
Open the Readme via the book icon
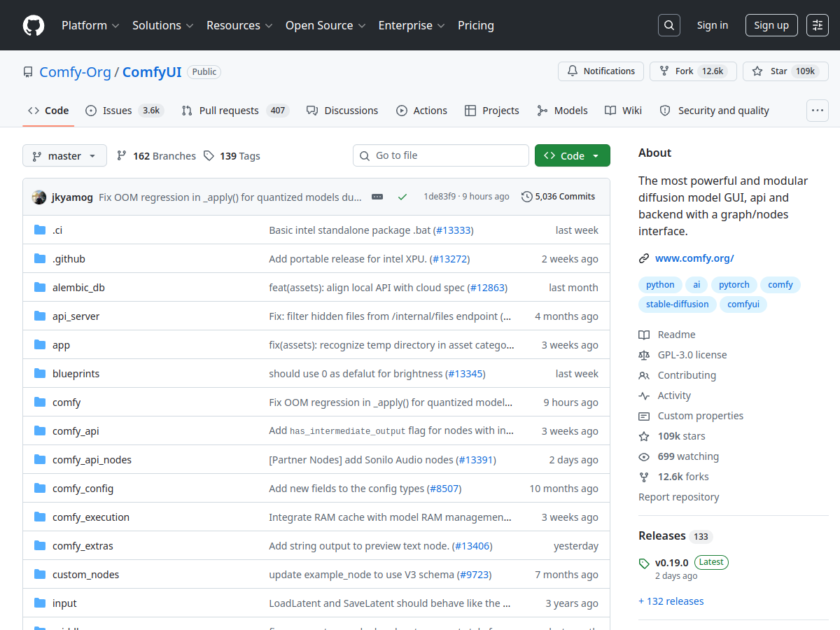(x=643, y=335)
